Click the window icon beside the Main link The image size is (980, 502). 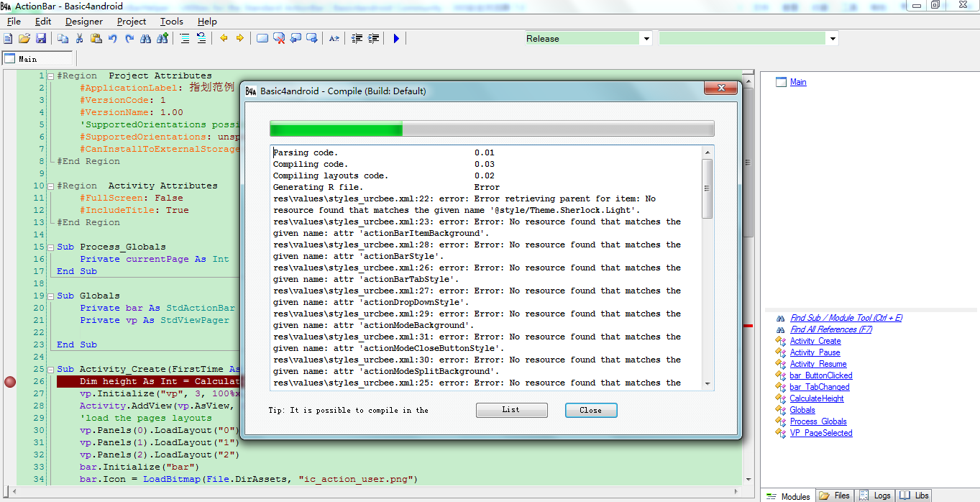782,82
